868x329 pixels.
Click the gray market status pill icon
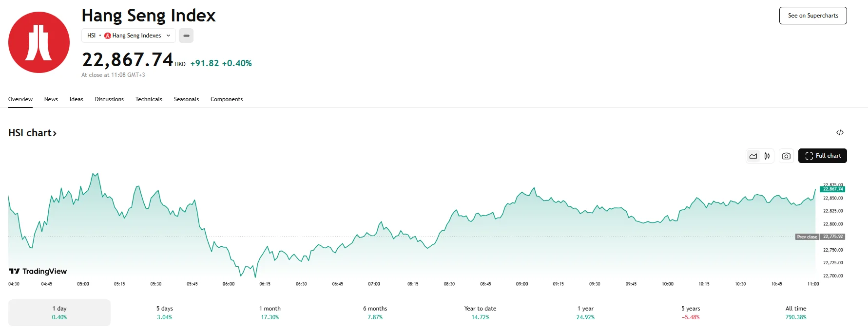point(186,36)
